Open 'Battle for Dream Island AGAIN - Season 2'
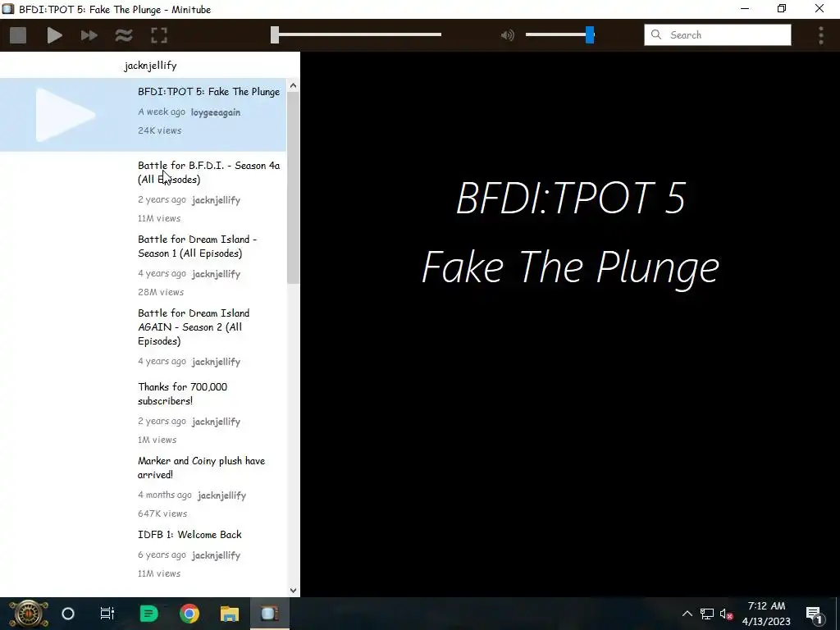The width and height of the screenshot is (840, 630). [143, 338]
